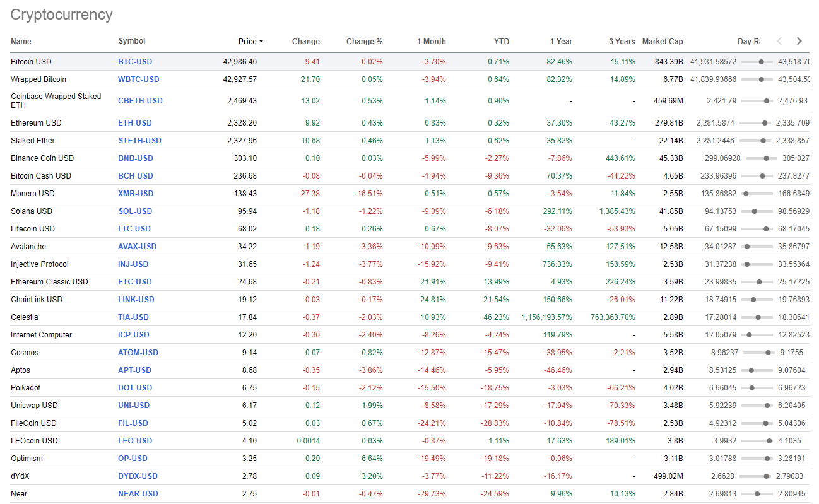Select LEOcoin change value 0.0014
The height and width of the screenshot is (504, 819).
tap(309, 441)
